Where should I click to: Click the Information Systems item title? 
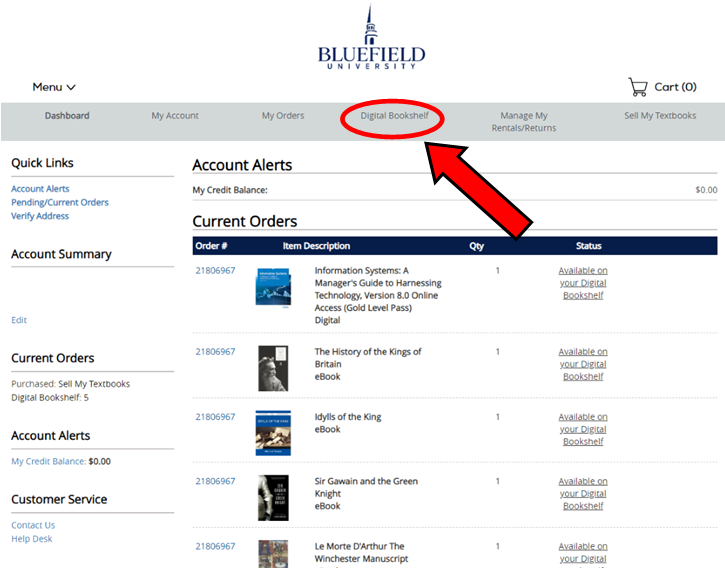[x=378, y=289]
